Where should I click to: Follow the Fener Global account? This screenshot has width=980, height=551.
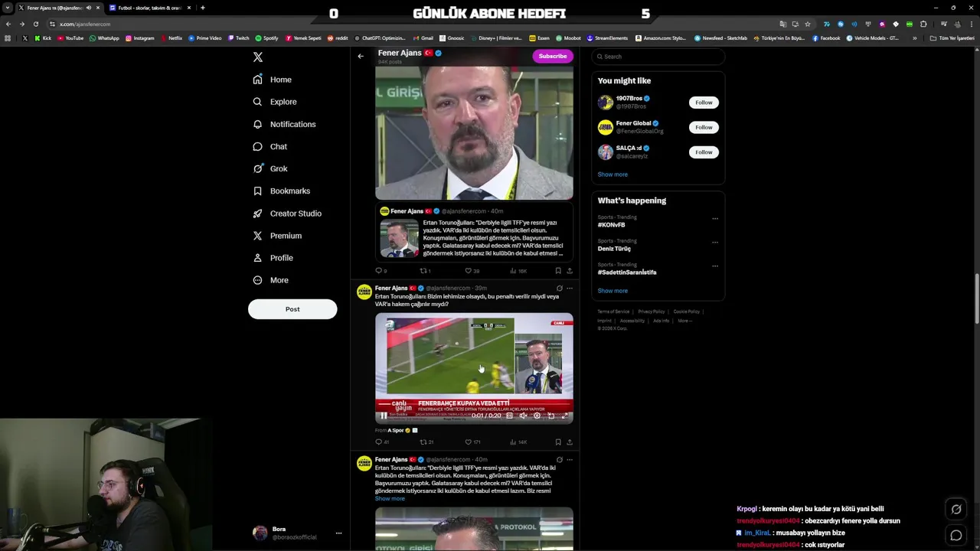(x=704, y=127)
